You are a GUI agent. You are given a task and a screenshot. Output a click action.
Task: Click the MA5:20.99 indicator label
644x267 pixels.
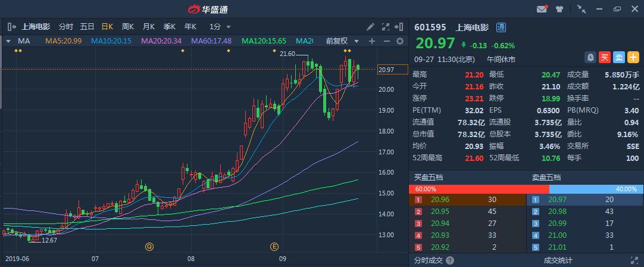63,41
